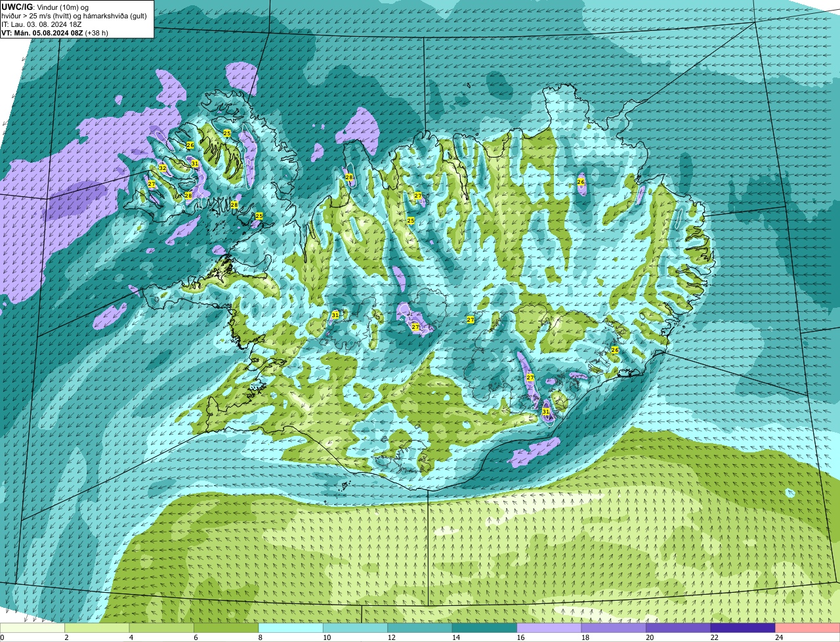
Task: Click the 2–4 m/s light green legend swatch
Action: click(97, 628)
